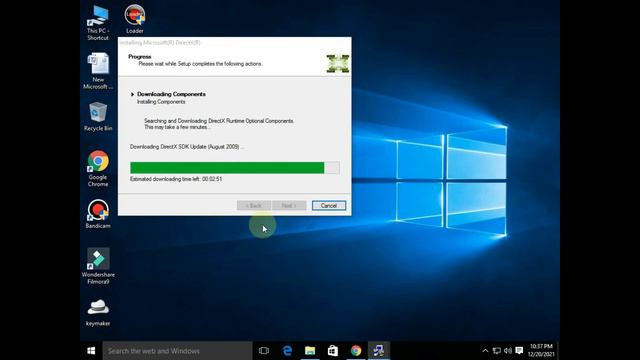Image resolution: width=640 pixels, height=360 pixels.
Task: Select the New Microsoft document icon
Action: [x=98, y=71]
